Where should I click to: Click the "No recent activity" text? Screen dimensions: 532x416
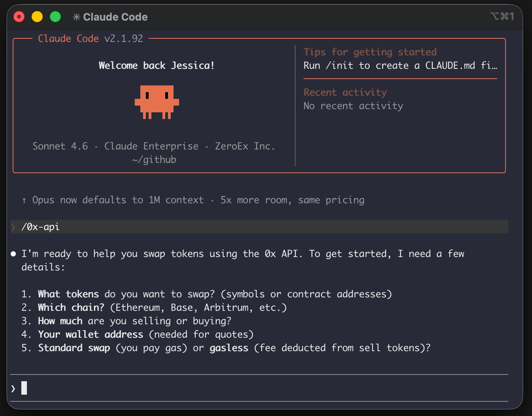point(353,106)
